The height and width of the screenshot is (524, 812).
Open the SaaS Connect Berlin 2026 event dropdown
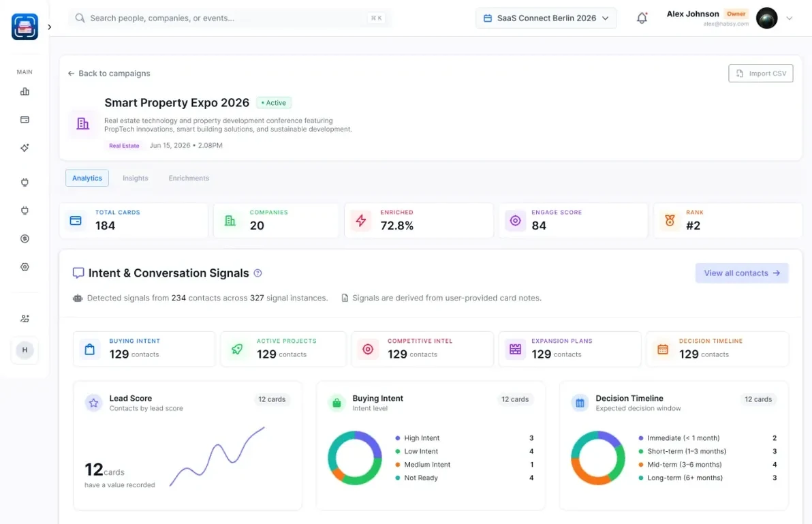[x=546, y=18]
